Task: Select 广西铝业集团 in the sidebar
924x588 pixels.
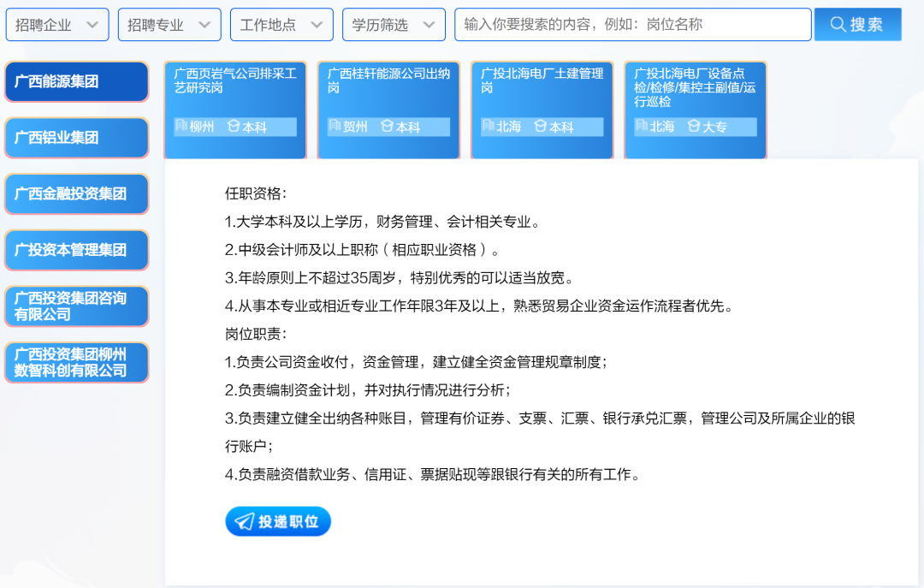Action: click(77, 138)
